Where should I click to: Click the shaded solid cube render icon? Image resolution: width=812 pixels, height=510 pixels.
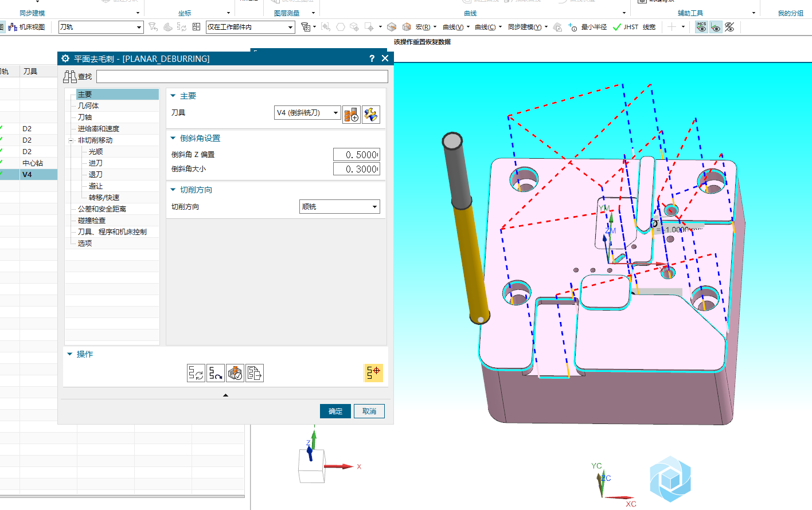pos(392,27)
